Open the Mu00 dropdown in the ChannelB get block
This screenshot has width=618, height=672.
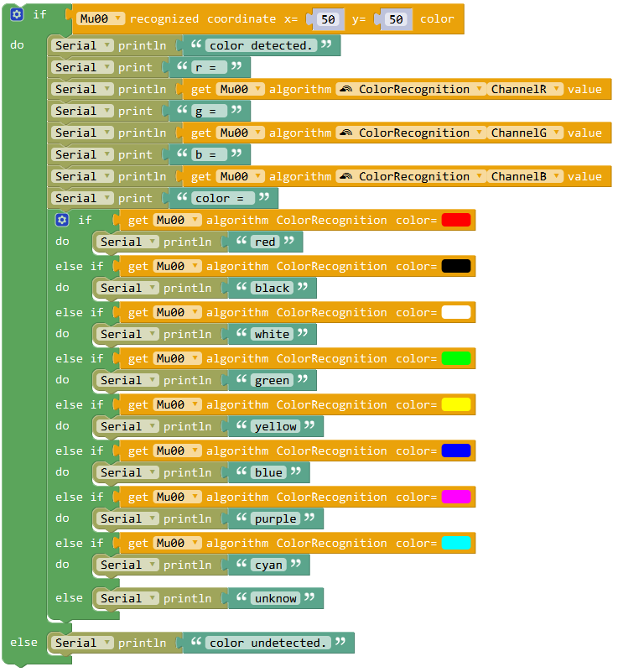coord(241,176)
